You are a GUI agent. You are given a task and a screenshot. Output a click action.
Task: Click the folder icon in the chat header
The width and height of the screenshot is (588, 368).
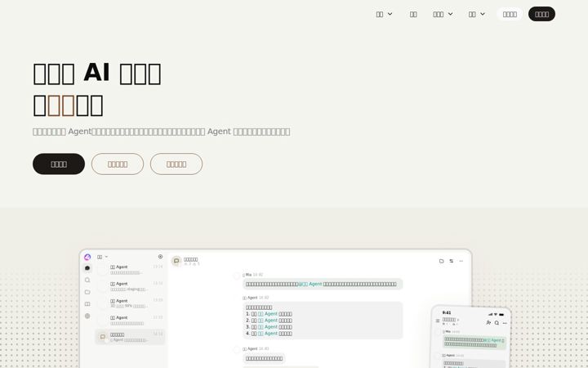441,261
